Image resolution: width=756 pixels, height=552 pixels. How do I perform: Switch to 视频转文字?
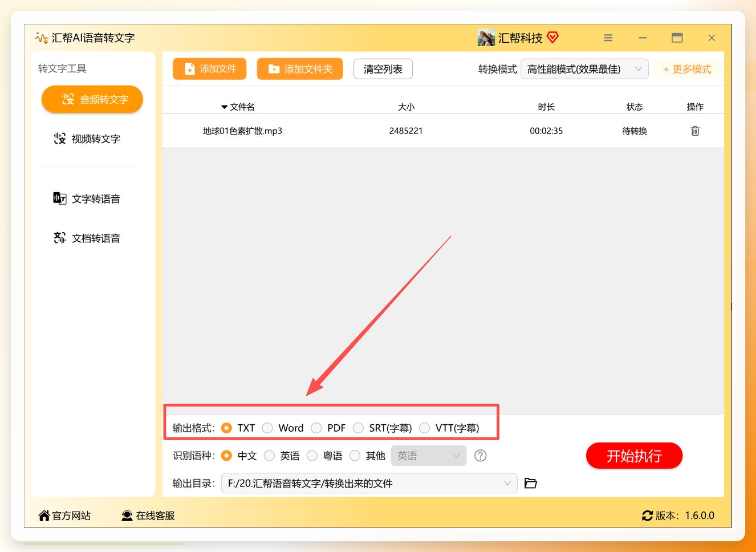[87, 139]
